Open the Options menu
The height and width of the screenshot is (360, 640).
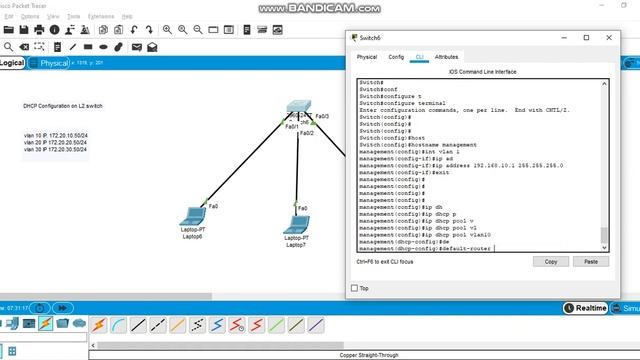(x=30, y=16)
